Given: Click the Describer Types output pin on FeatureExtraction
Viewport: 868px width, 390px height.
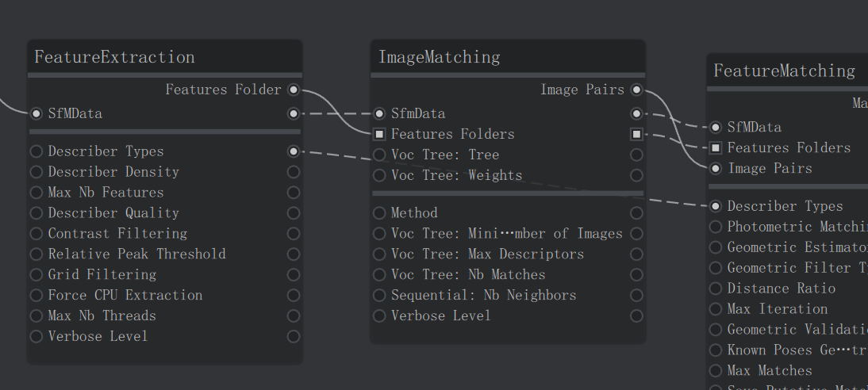Looking at the screenshot, I should tap(294, 151).
